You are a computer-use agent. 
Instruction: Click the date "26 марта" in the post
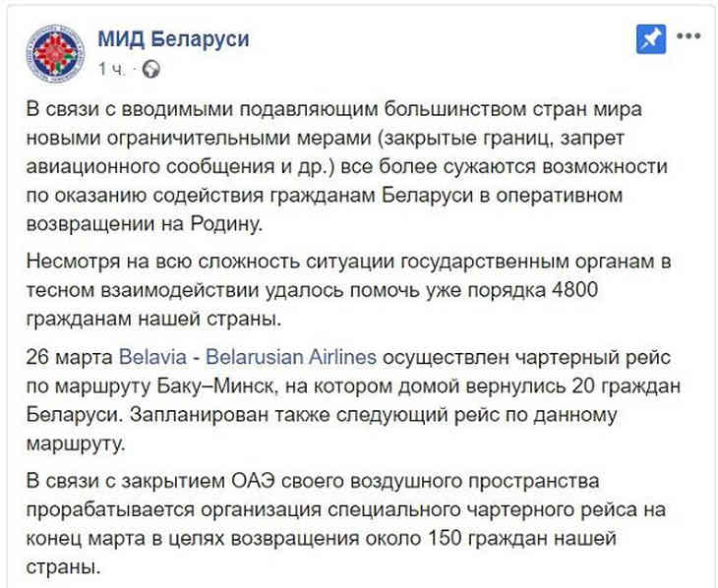[65, 354]
